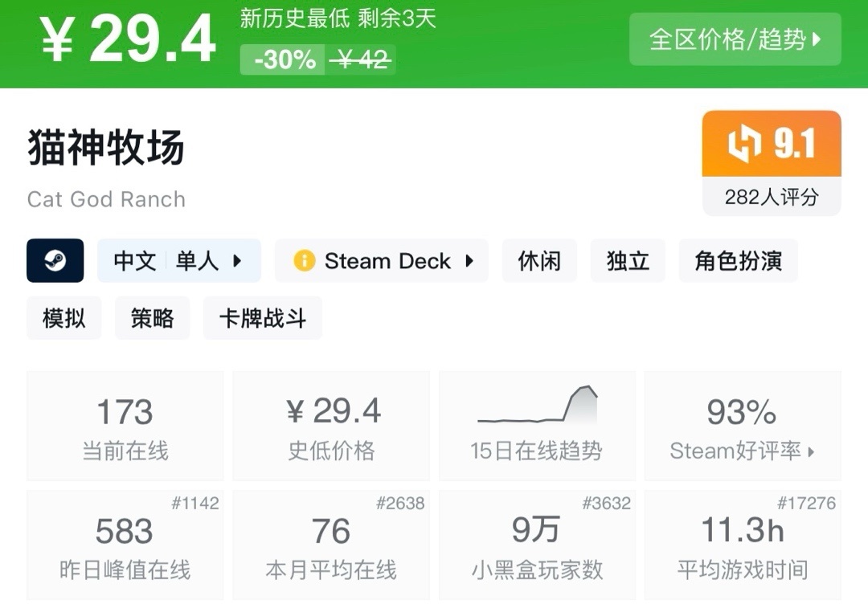Tap the 昨日峰值在线 583 card

[125, 545]
